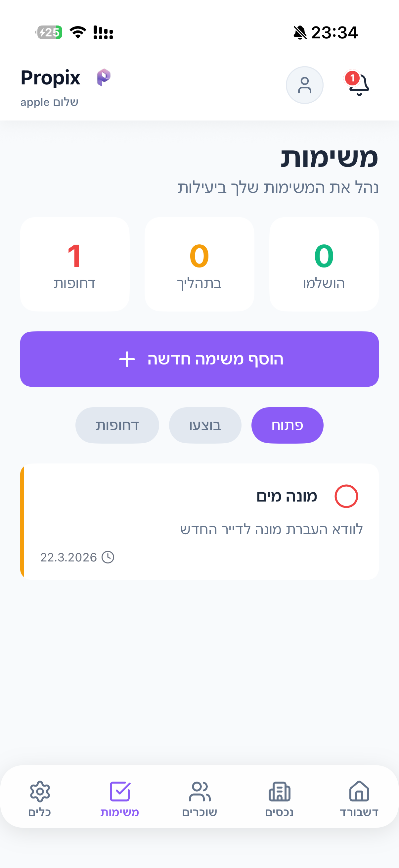Tap the red notification badge showing 1
This screenshot has width=399, height=868.
(352, 78)
